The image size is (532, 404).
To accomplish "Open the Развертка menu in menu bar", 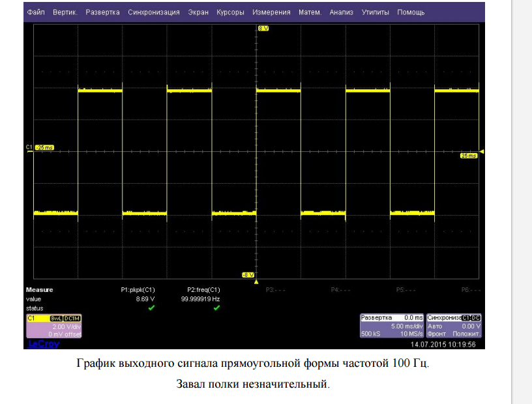I will tap(102, 12).
